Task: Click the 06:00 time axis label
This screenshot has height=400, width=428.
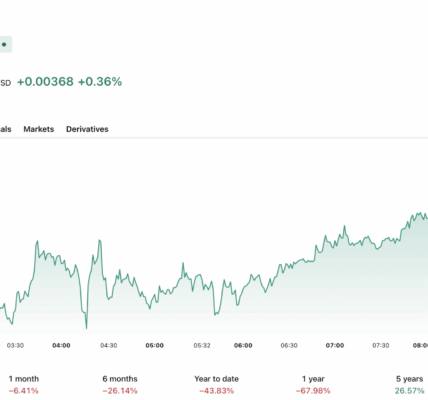Action: click(x=243, y=345)
